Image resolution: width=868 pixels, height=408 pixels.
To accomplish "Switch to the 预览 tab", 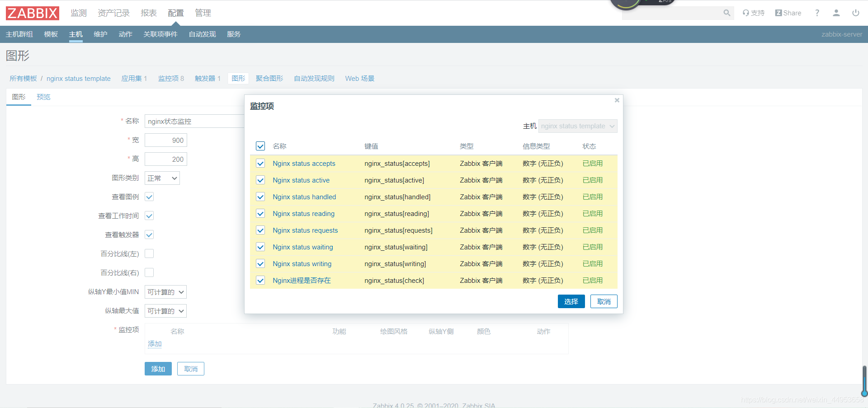I will [x=43, y=97].
